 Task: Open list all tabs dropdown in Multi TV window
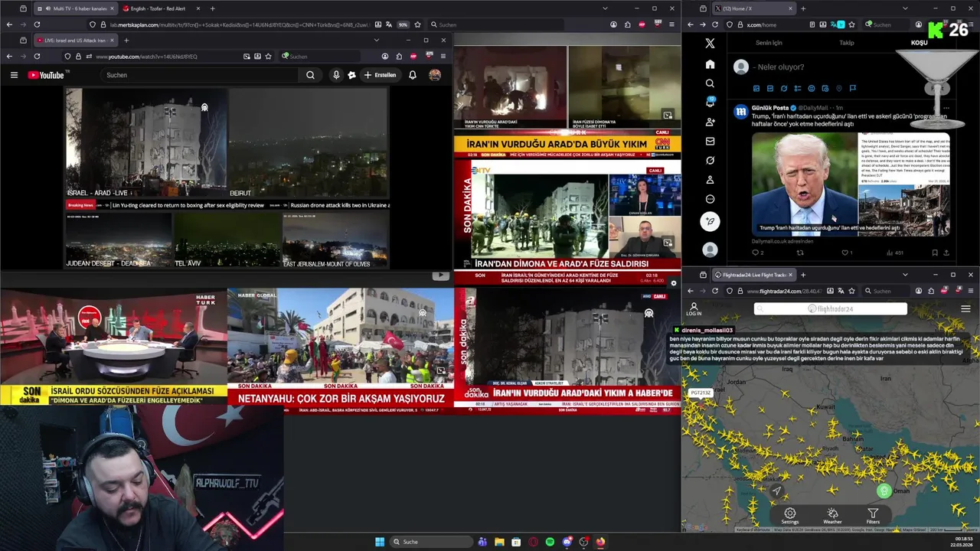click(605, 8)
